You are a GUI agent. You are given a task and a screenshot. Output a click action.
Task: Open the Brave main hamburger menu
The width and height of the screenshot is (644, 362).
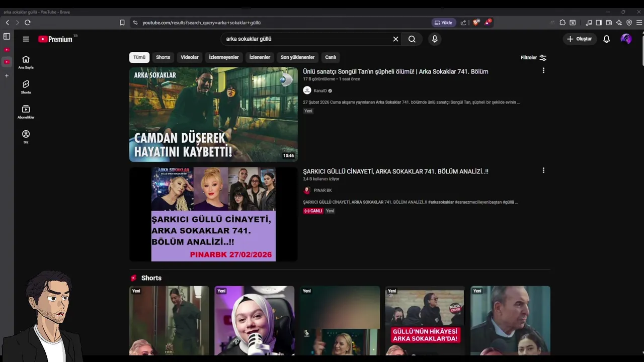(639, 23)
